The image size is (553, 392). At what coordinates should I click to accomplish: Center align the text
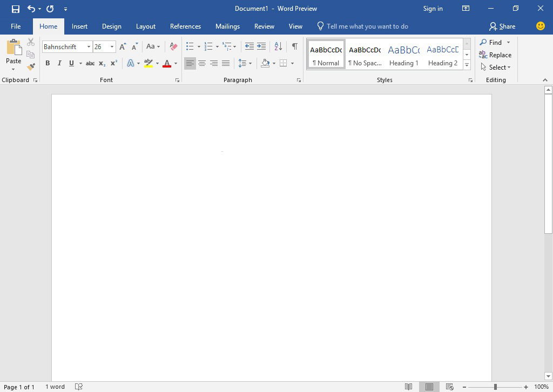[x=202, y=64]
